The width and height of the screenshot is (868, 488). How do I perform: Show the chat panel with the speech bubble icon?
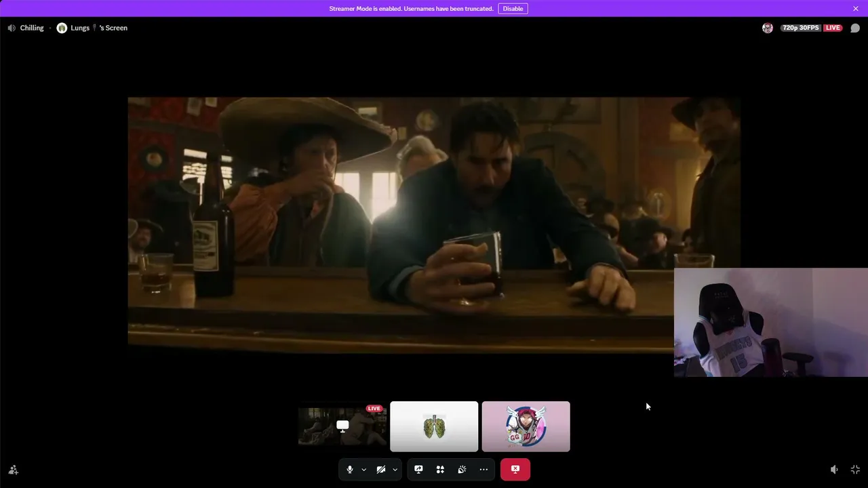coord(855,28)
